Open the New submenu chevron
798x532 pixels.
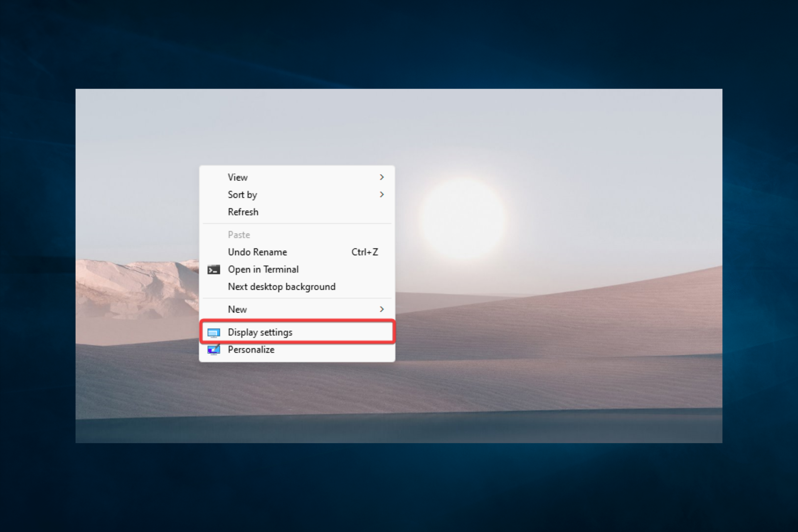point(382,309)
